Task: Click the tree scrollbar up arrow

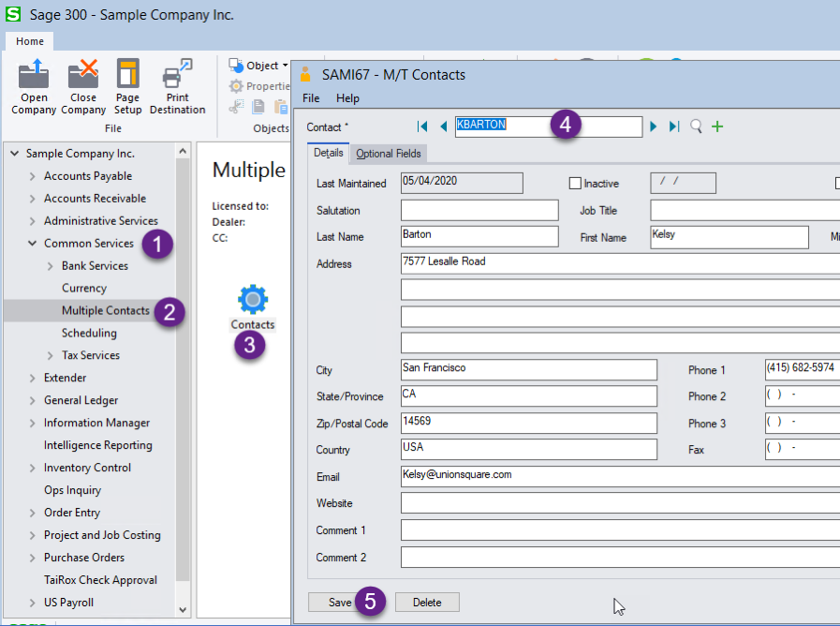Action: (x=183, y=151)
